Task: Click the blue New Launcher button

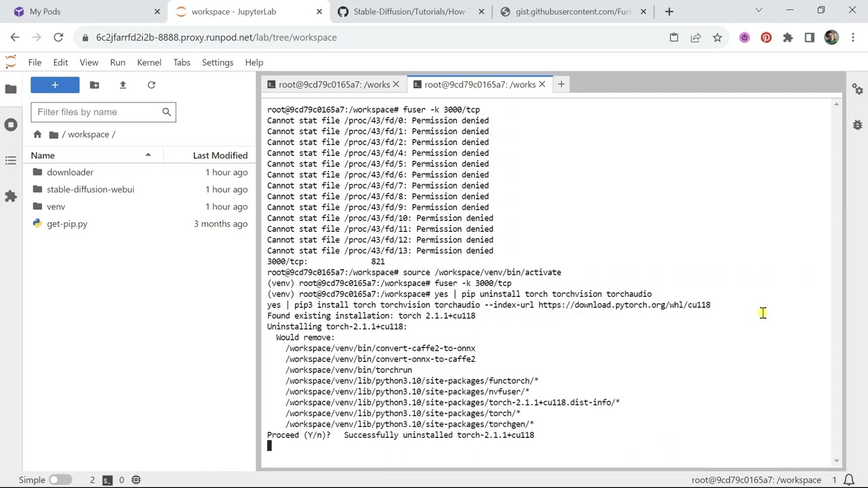Action: pos(55,85)
